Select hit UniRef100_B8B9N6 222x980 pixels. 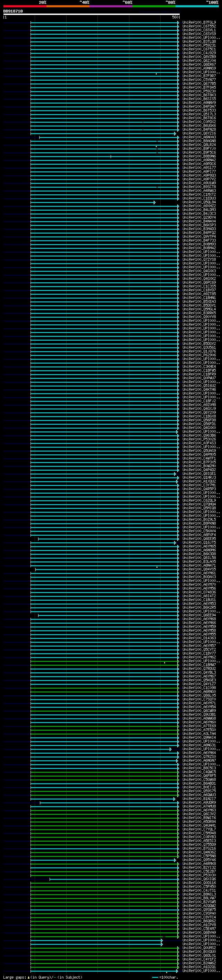199,156
